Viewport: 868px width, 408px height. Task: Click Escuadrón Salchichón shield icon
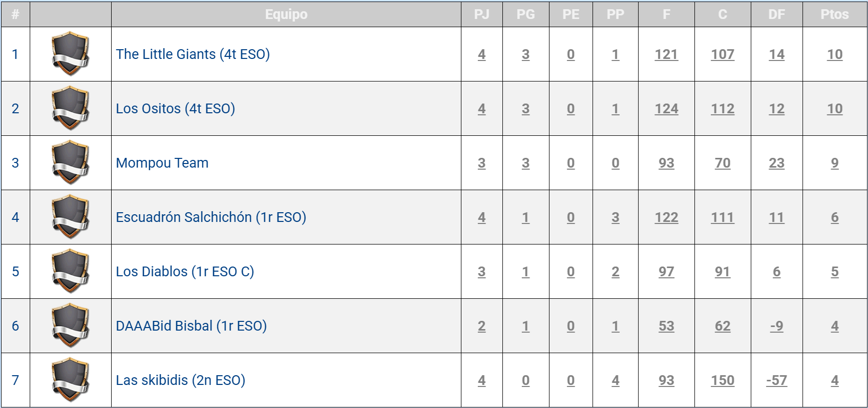click(x=71, y=217)
